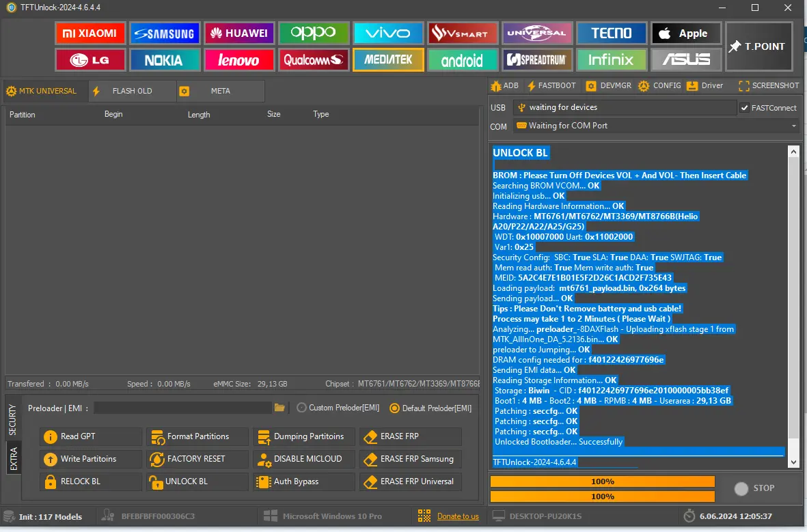Select the Samsung brand icon
This screenshot has width=807, height=532.
click(x=165, y=33)
